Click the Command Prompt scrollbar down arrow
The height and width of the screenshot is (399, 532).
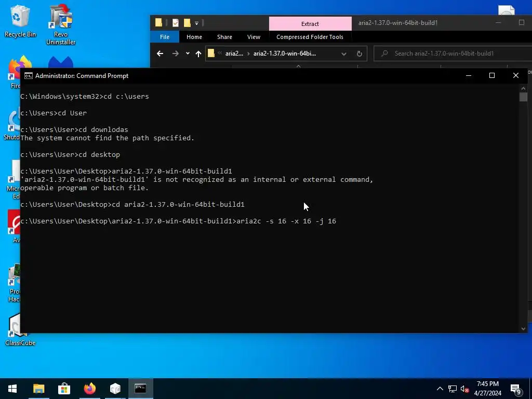pyautogui.click(x=523, y=328)
